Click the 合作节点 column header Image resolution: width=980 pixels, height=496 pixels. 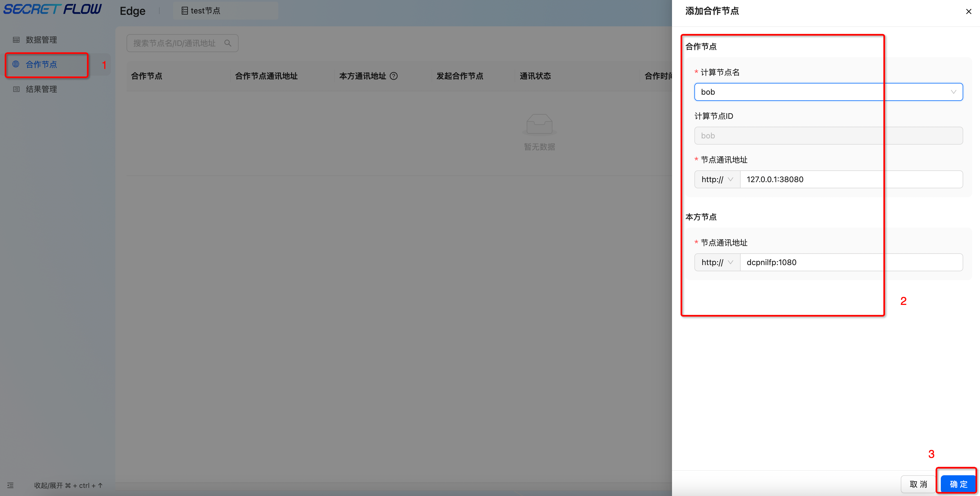(146, 76)
